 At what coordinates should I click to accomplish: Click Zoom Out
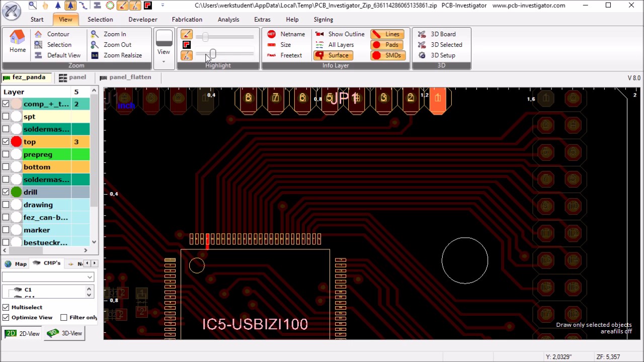(x=111, y=45)
